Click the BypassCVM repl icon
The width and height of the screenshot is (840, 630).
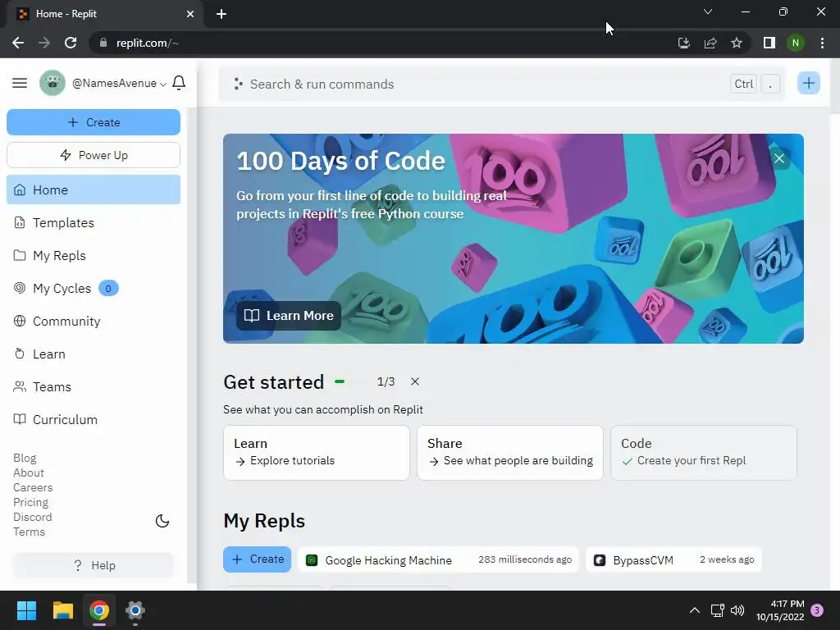600,560
